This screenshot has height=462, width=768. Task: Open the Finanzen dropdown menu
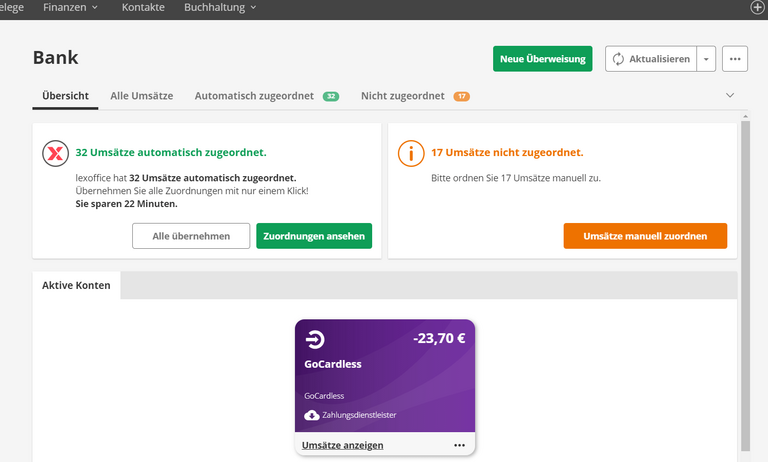pos(70,7)
